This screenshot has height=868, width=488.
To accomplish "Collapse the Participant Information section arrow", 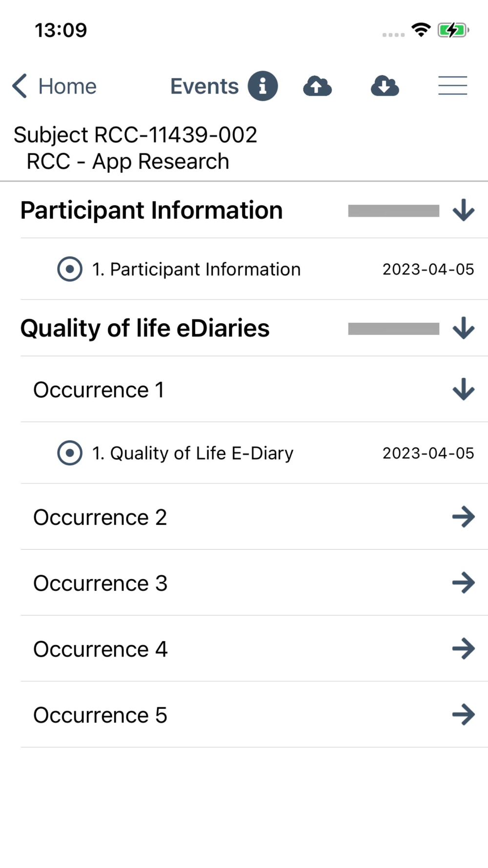I will click(x=463, y=210).
